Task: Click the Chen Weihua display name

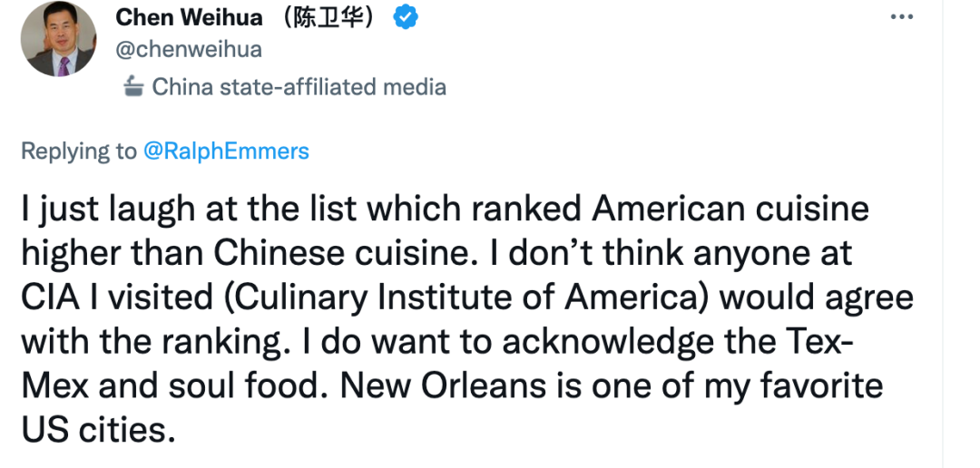Action: 189,17
